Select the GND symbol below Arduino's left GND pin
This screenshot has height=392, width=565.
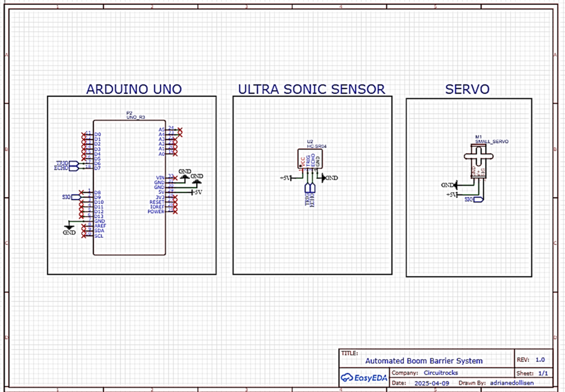[69, 229]
